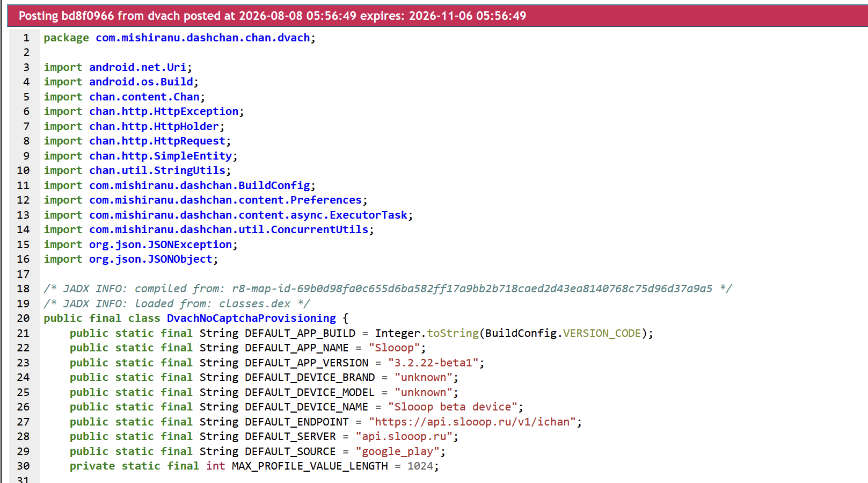Click the DEFAULT_SOURCE constant name

coord(290,451)
